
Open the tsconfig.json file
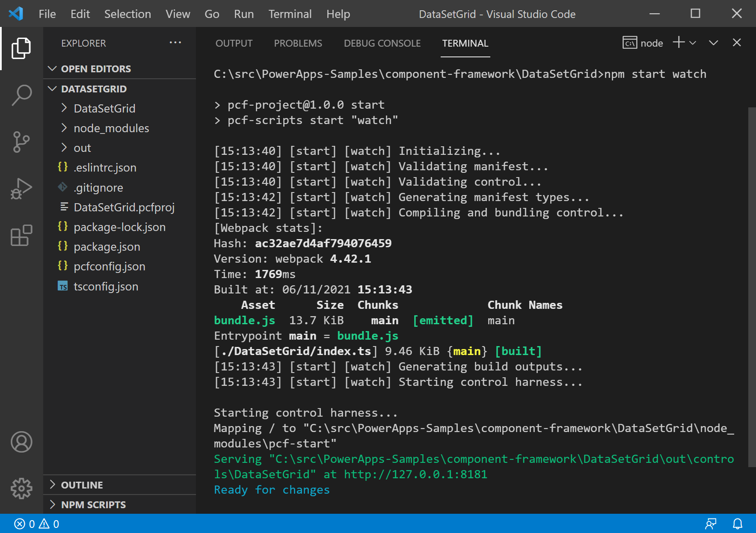(106, 286)
